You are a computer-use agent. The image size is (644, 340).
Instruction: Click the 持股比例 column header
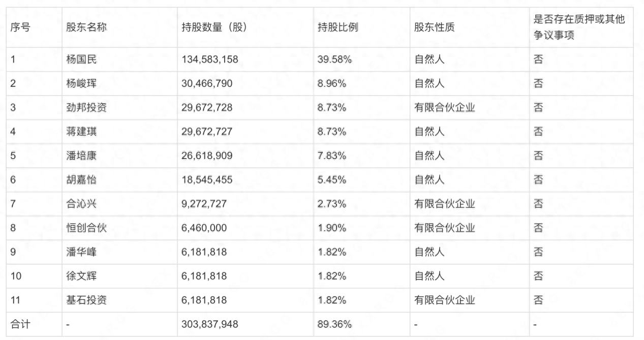coord(338,27)
